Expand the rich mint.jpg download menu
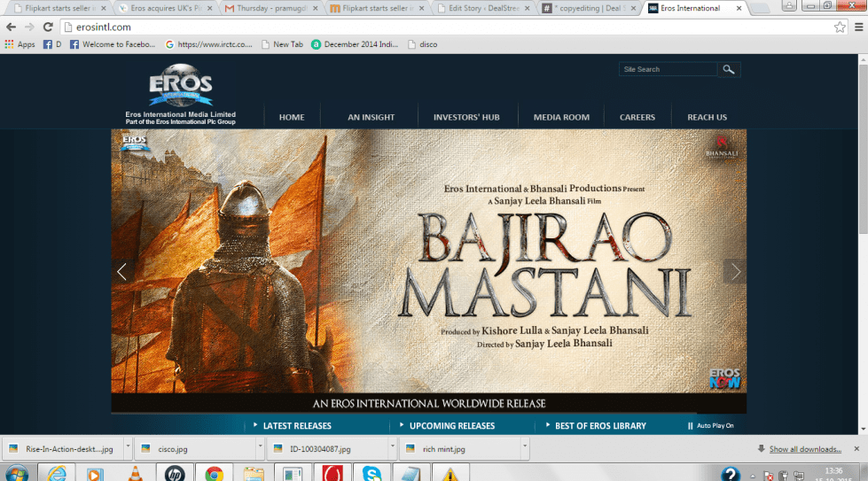The width and height of the screenshot is (868, 481). coord(525,448)
